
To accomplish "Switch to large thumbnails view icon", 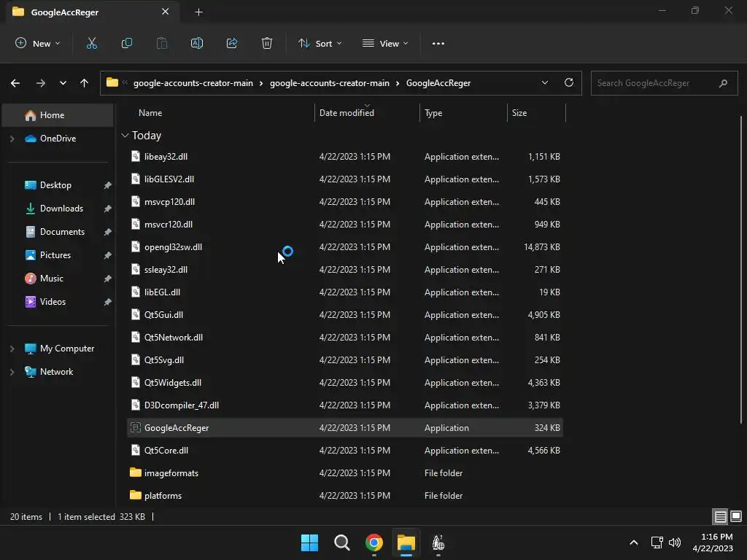I will tap(736, 516).
